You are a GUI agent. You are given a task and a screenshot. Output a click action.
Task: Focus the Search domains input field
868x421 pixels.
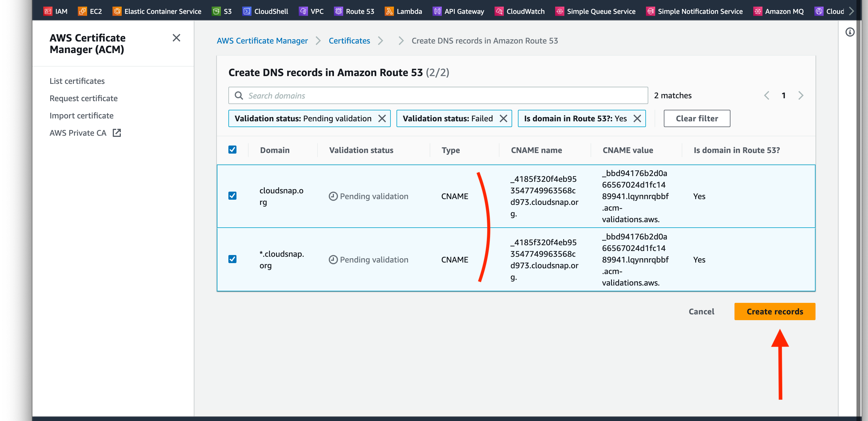point(438,96)
